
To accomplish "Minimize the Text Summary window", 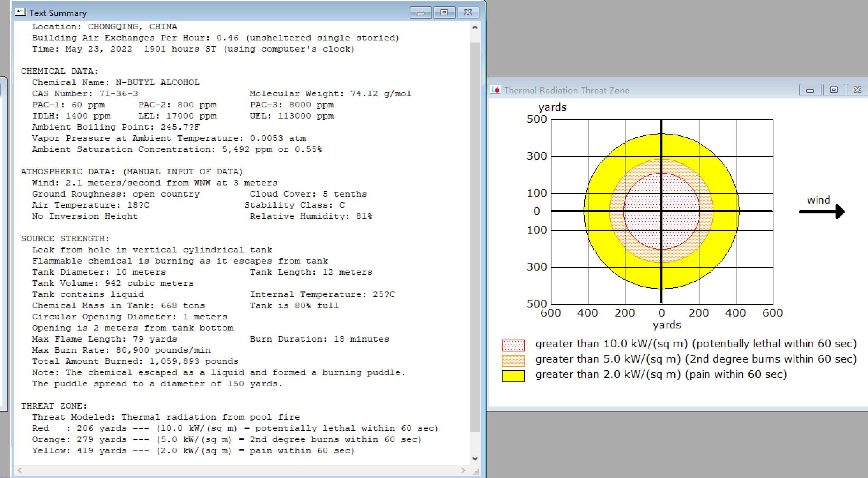I will 421,13.
